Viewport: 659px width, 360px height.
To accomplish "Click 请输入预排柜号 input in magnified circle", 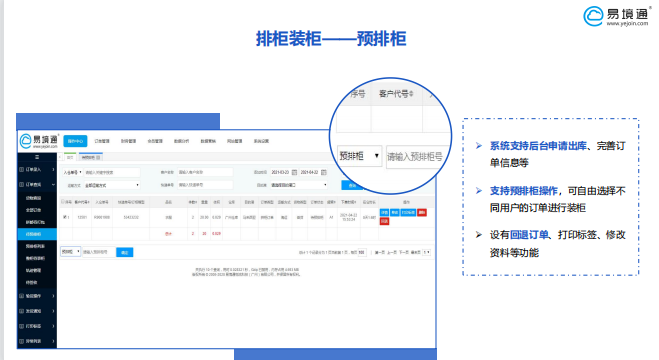I will tap(417, 157).
